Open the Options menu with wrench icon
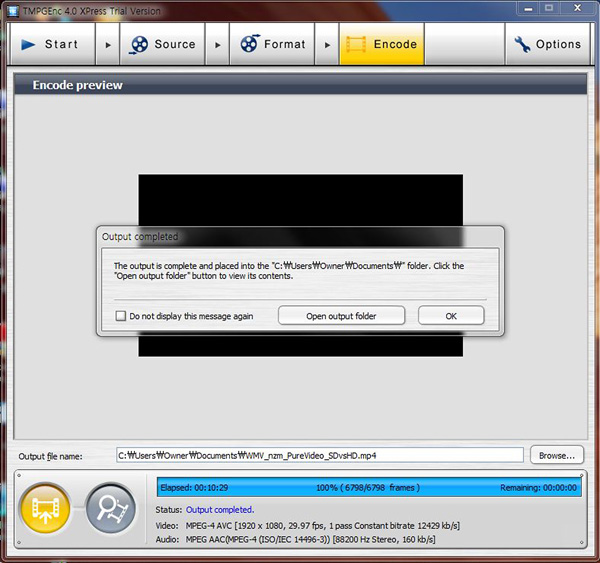 [x=548, y=44]
